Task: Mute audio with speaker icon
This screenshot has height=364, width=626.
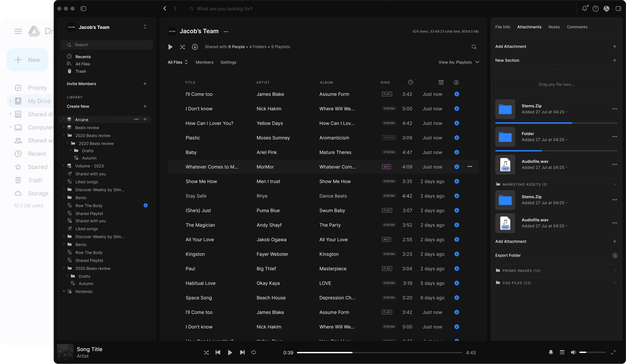Action: tap(573, 352)
